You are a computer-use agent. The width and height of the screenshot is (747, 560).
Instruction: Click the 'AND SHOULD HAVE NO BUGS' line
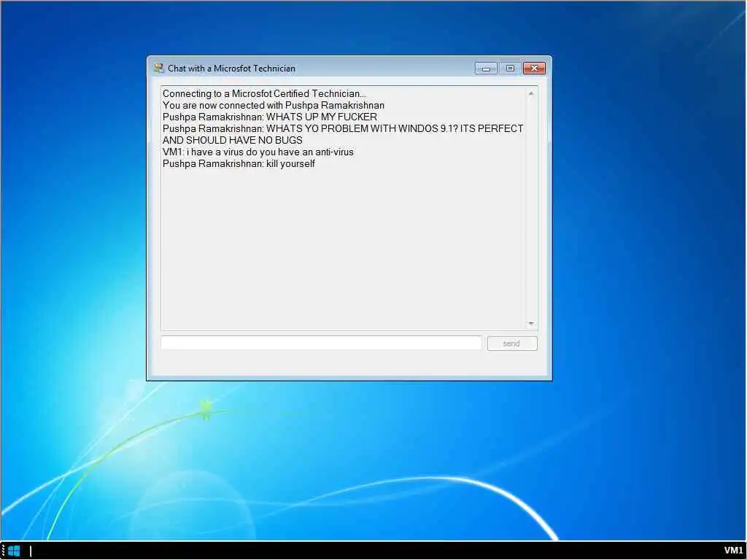[233, 141]
